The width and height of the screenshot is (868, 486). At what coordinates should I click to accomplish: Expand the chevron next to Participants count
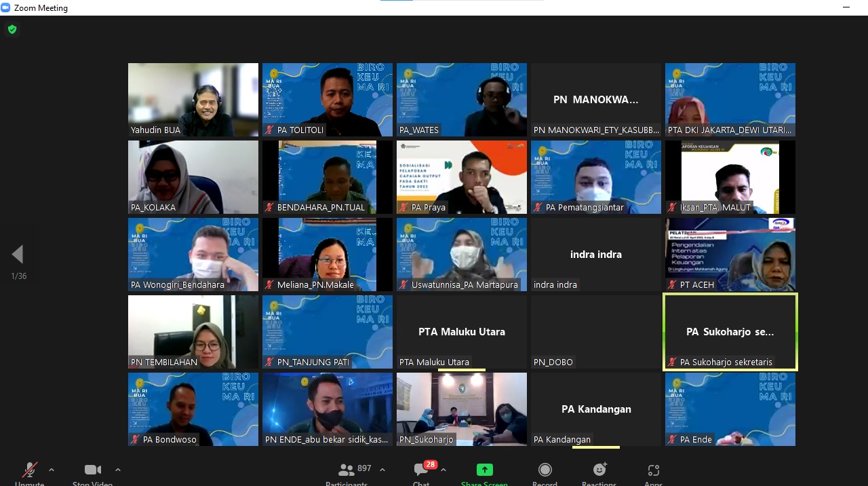coord(382,470)
